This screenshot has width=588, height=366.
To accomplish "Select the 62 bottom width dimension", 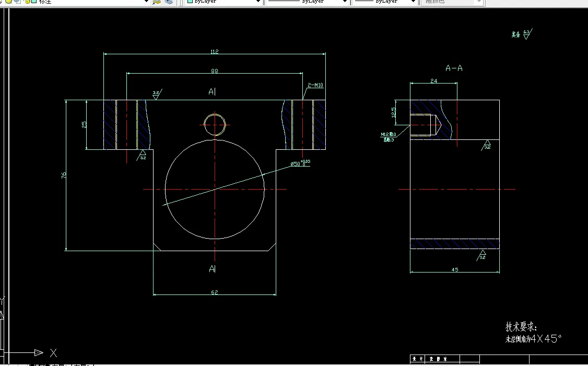I will click(215, 292).
